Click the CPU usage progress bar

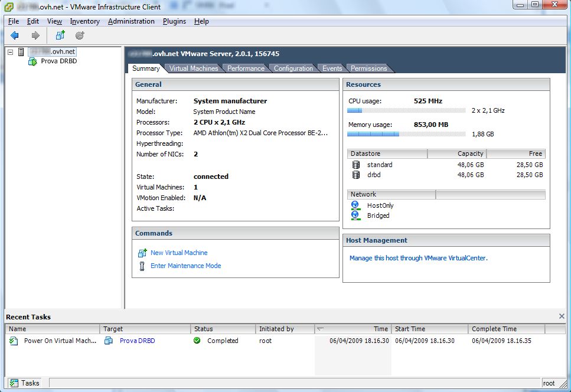tap(406, 110)
